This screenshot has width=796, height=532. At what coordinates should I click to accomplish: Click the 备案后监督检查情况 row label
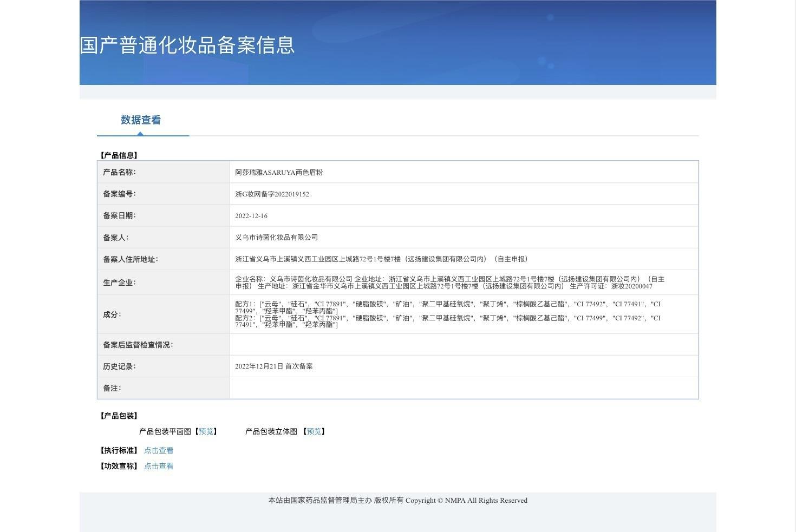click(x=138, y=345)
